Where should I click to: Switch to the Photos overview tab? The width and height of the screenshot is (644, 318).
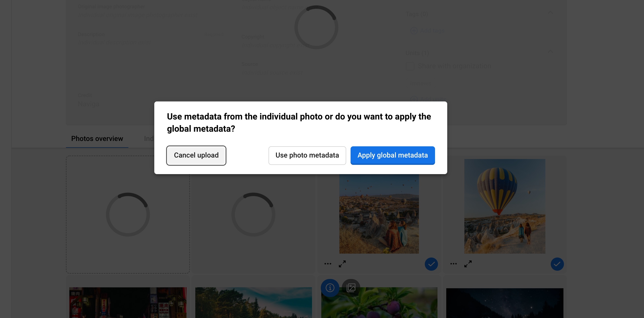click(97, 139)
